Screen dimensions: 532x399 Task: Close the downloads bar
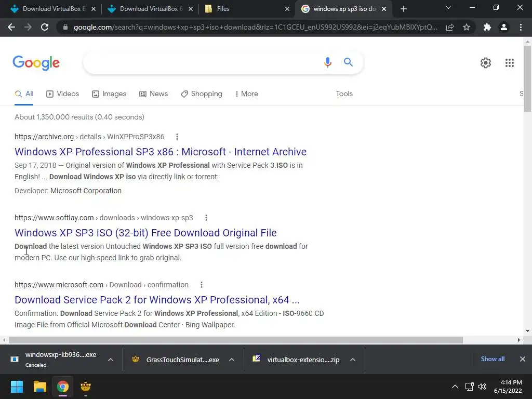click(x=523, y=359)
